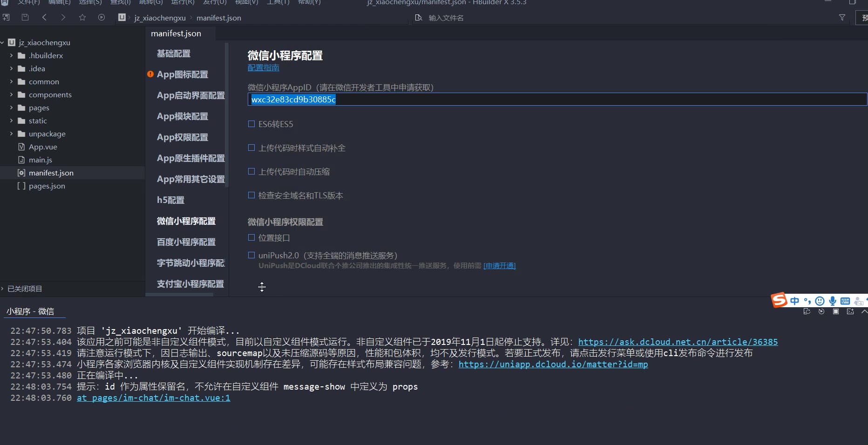868x445 pixels.
Task: Click the microphone voice input icon
Action: coord(833,301)
